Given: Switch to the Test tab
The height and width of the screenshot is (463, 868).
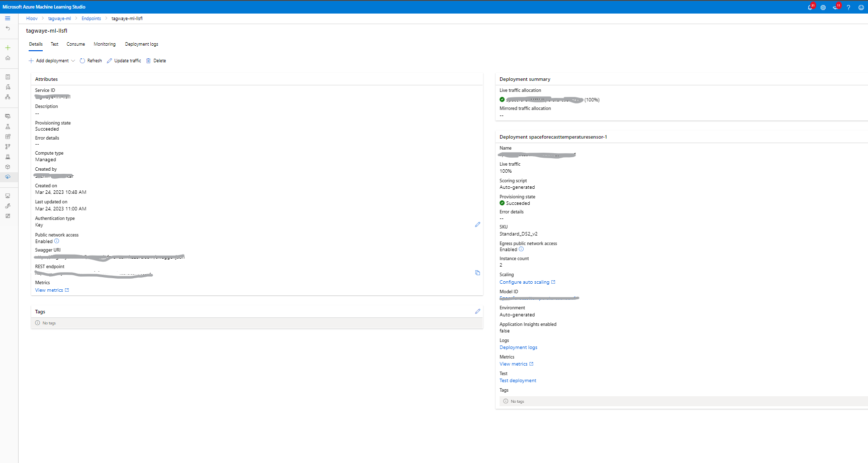Looking at the screenshot, I should pos(54,44).
